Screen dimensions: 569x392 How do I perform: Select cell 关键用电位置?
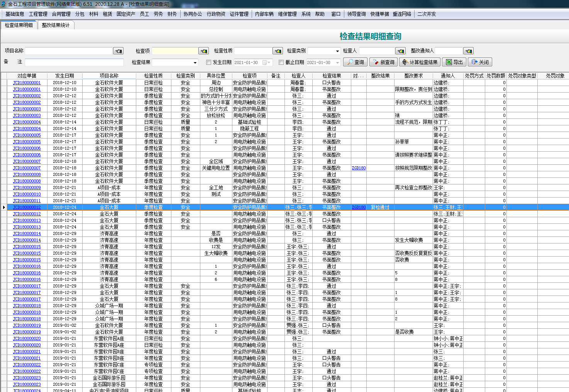pos(216,168)
